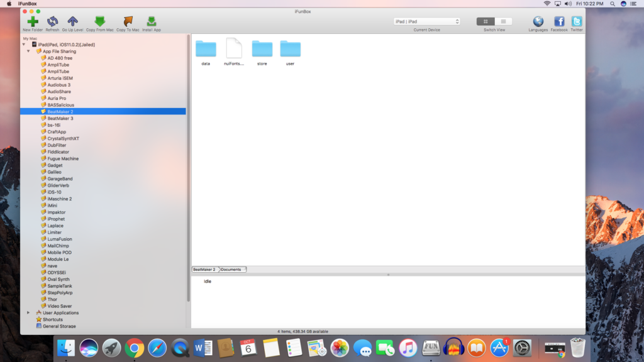Select Mobile POD in sidebar
Image resolution: width=644 pixels, height=362 pixels.
59,253
